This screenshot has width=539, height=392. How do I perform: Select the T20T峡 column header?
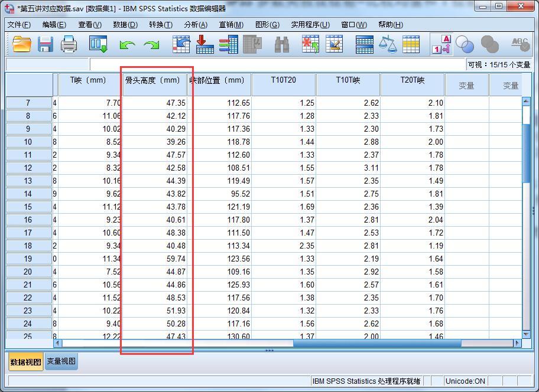click(x=413, y=84)
